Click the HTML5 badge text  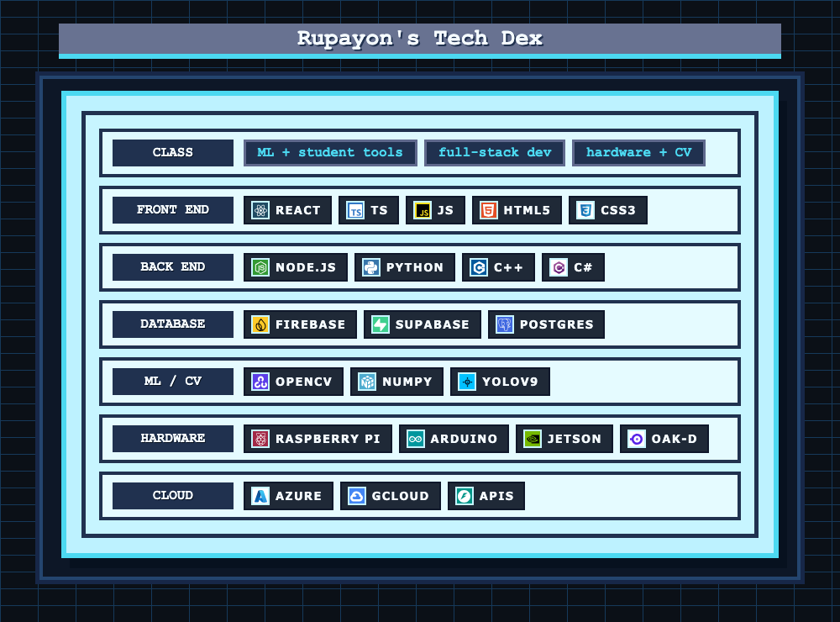pyautogui.click(x=527, y=210)
